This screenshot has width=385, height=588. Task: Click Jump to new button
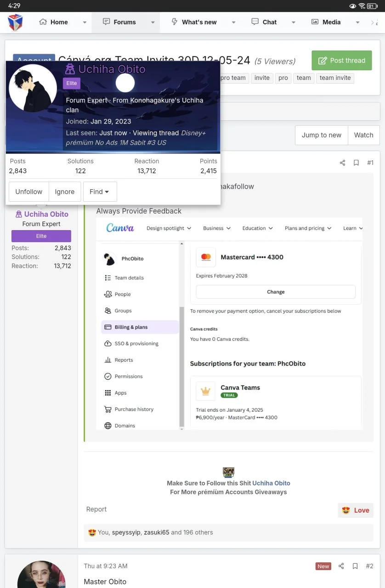click(322, 135)
